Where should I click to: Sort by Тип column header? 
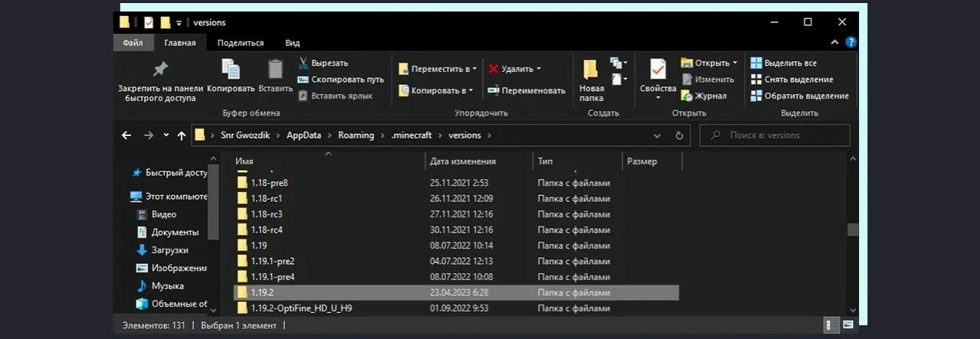coord(577,161)
